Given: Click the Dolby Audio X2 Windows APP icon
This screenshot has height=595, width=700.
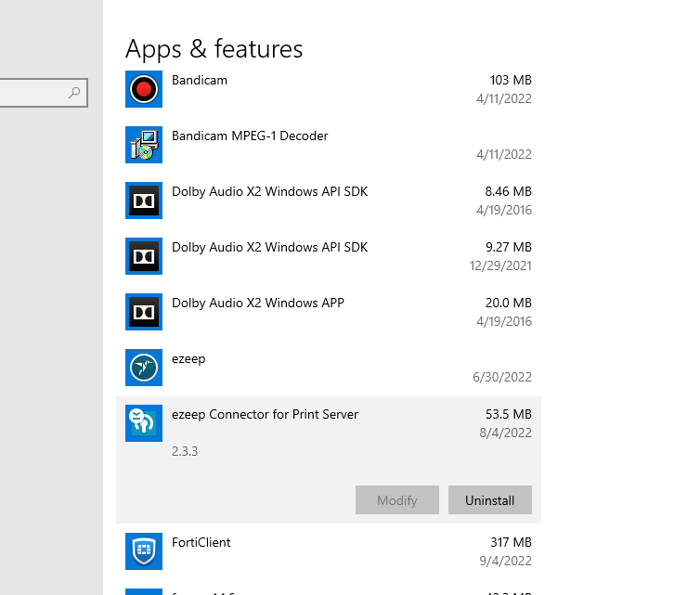Looking at the screenshot, I should click(x=144, y=312).
